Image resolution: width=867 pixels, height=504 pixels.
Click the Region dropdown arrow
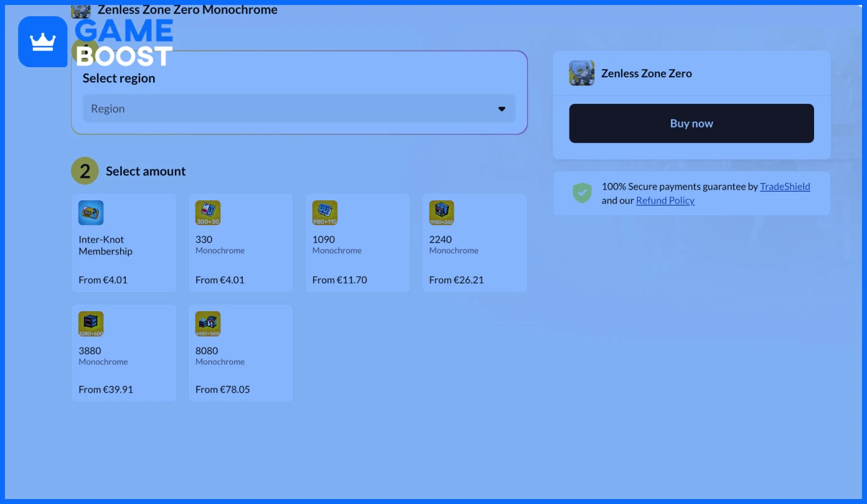pos(502,109)
